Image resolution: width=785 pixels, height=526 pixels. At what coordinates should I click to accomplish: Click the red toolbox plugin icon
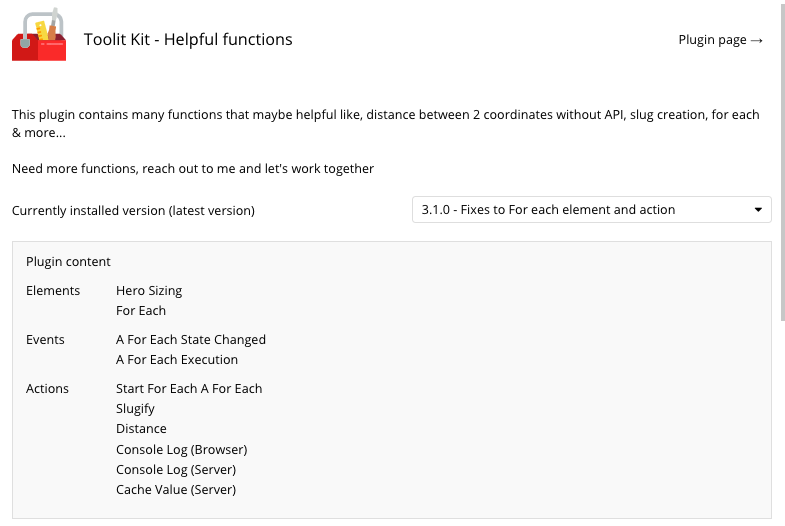[x=39, y=36]
